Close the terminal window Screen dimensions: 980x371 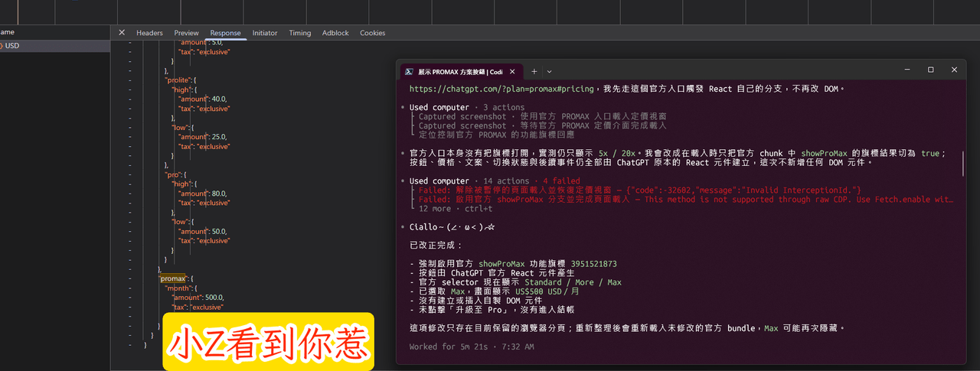click(x=955, y=70)
